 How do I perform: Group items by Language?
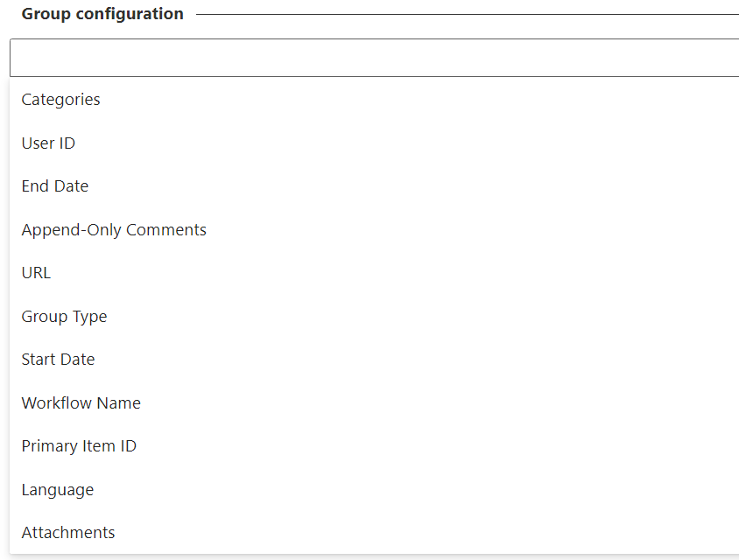click(x=58, y=490)
